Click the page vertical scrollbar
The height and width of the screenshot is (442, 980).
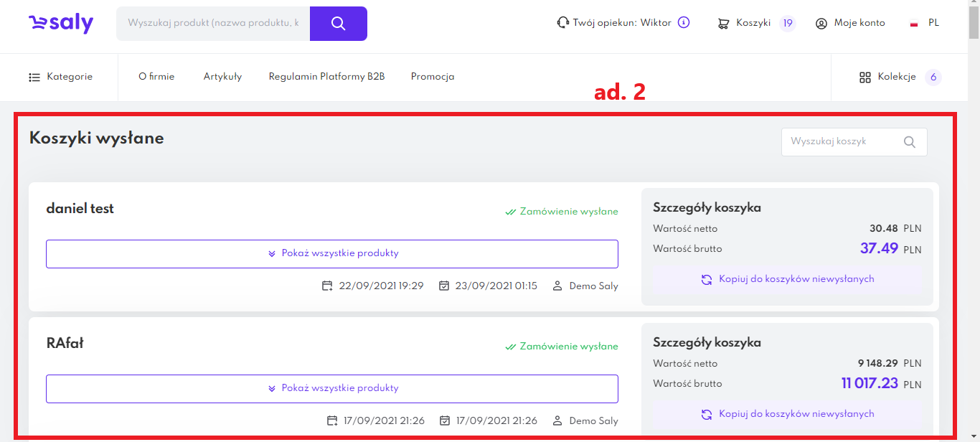[974, 215]
